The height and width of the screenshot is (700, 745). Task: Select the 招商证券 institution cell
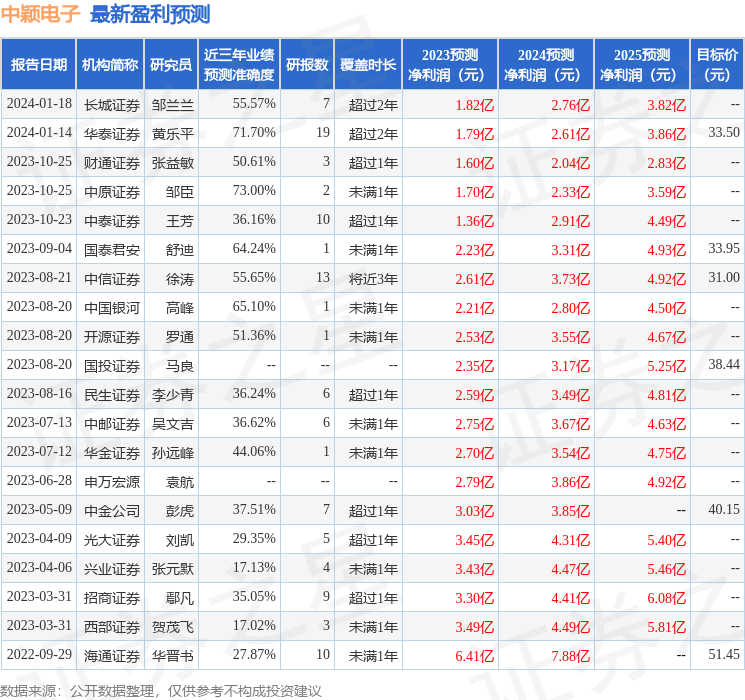[112, 598]
